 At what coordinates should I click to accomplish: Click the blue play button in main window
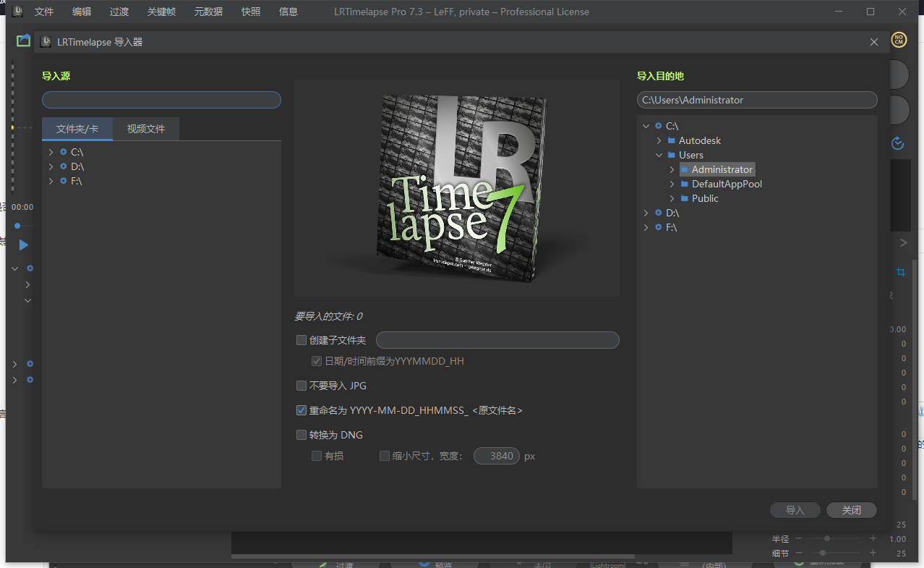[23, 245]
